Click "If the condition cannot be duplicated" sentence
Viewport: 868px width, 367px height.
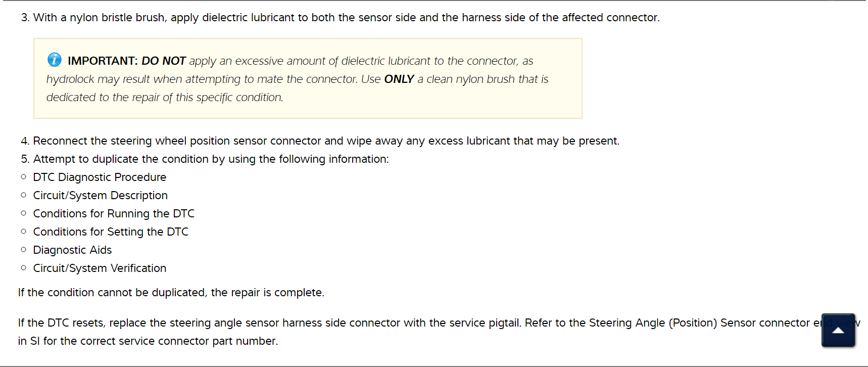[x=171, y=292]
